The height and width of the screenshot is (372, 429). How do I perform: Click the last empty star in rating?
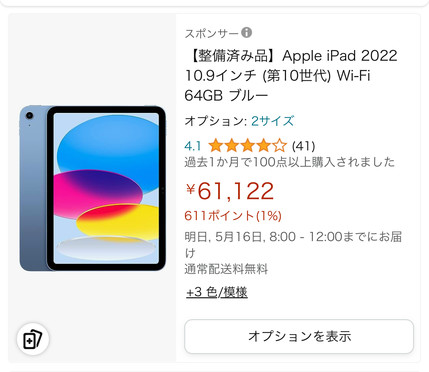(279, 146)
